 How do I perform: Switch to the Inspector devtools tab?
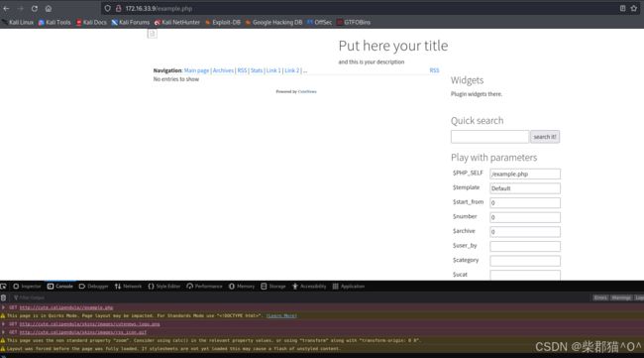click(27, 286)
